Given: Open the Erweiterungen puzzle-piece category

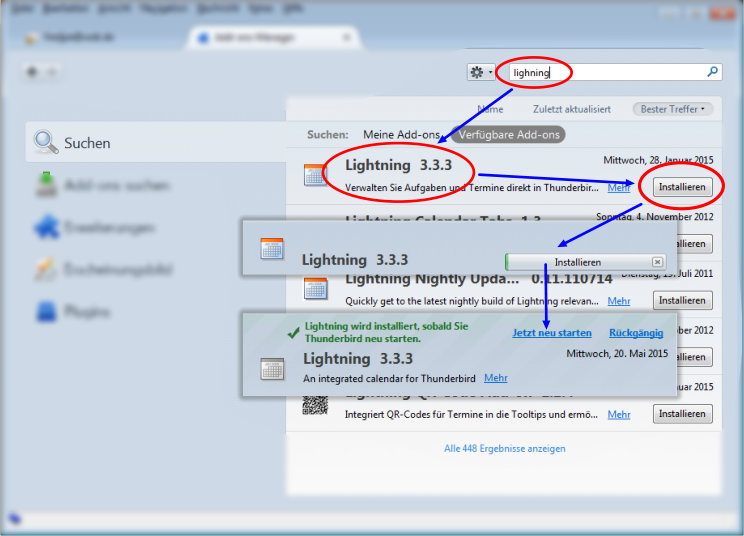Looking at the screenshot, I should 46,227.
